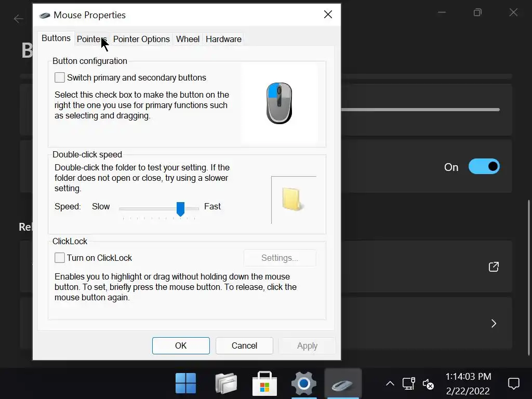Switch to the Pointers tab
The image size is (532, 399).
point(91,39)
